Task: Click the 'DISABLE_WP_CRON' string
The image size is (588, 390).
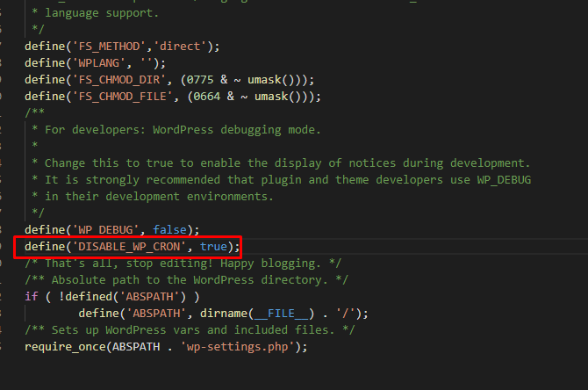Action: [x=129, y=247]
